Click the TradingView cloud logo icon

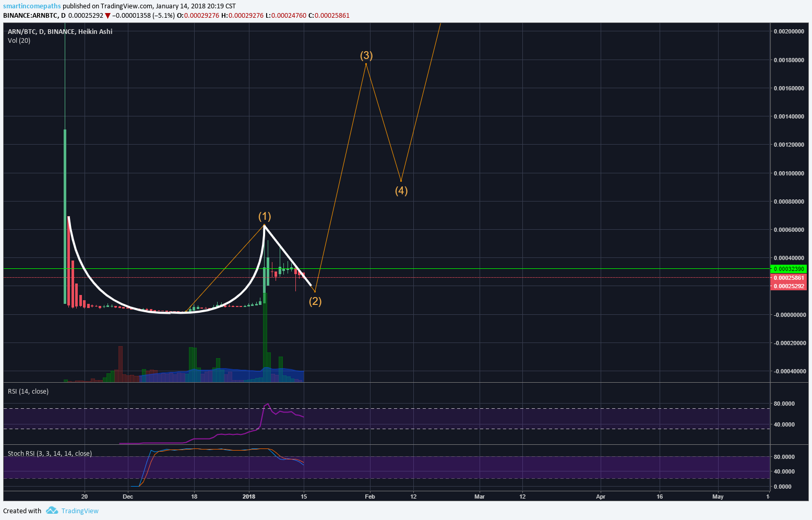tap(52, 510)
